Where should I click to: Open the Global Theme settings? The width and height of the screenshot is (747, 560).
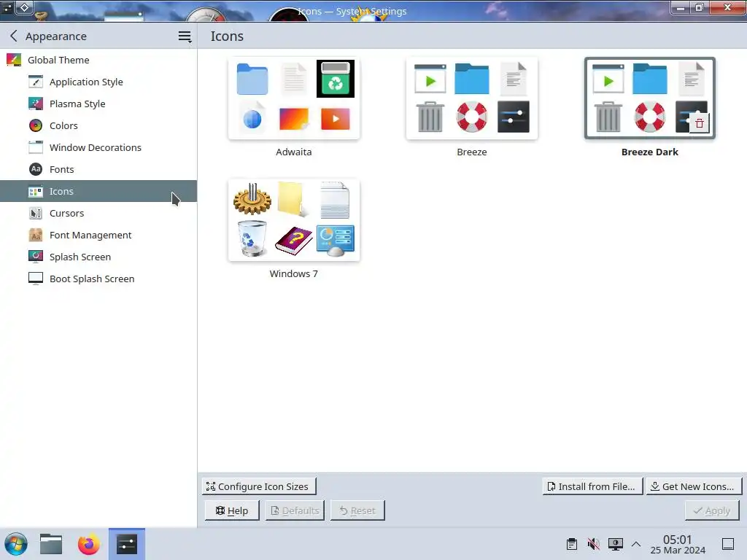tap(98, 60)
